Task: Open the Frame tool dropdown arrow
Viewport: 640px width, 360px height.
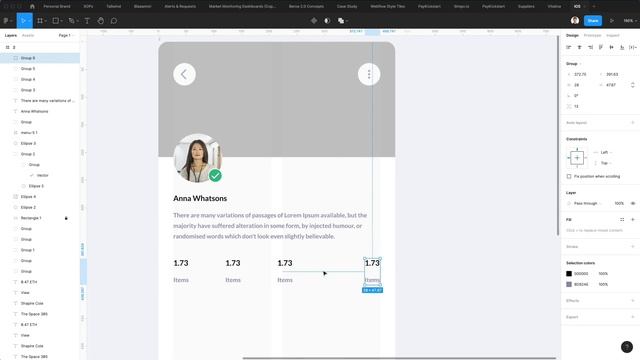Action: click(46, 20)
